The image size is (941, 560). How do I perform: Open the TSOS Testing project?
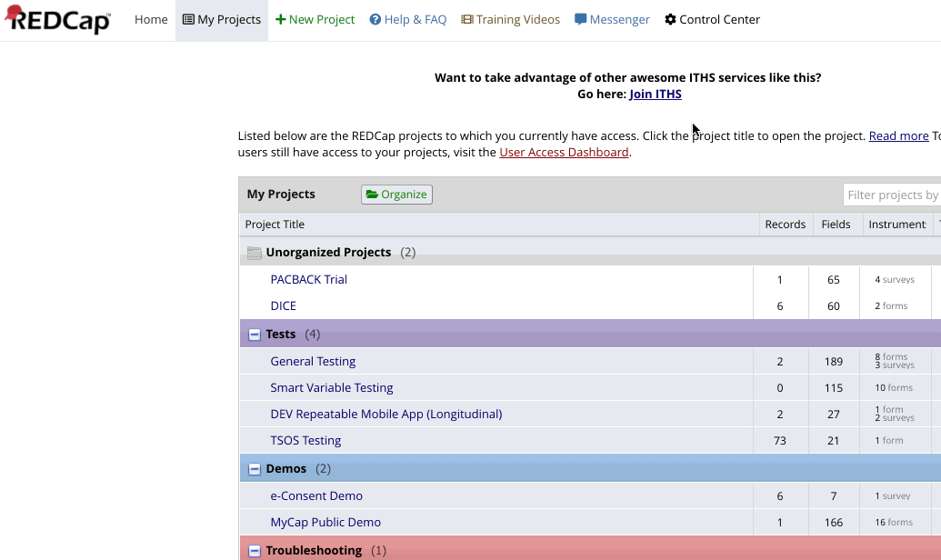[305, 440]
